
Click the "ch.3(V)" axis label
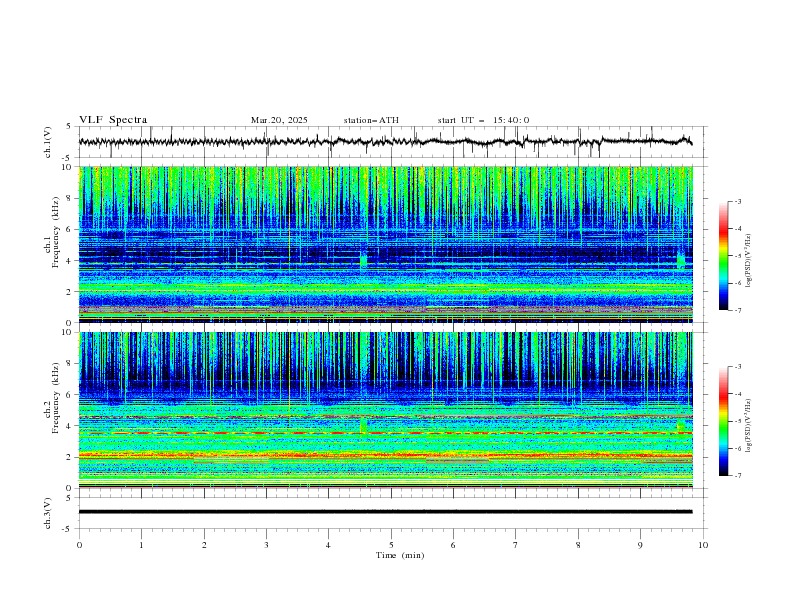(48, 513)
